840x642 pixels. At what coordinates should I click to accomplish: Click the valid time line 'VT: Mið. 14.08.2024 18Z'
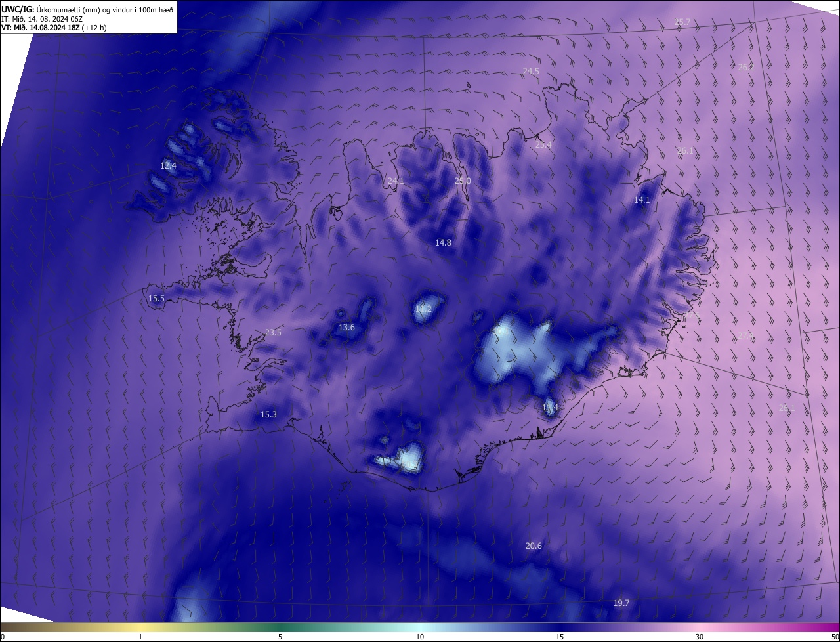pos(41,28)
